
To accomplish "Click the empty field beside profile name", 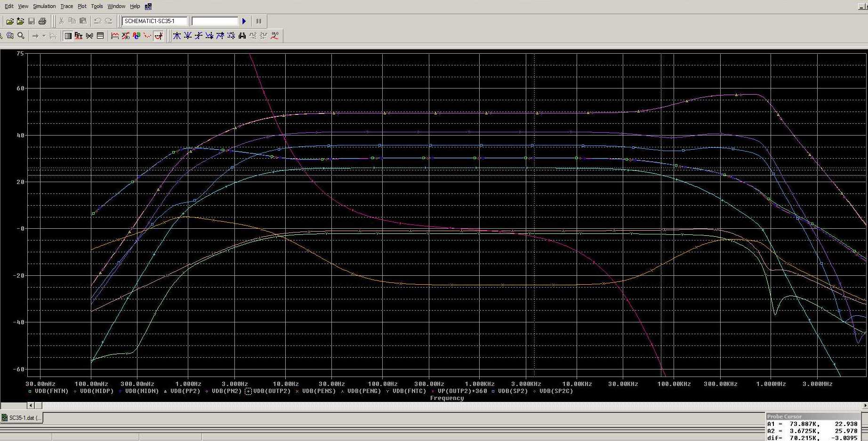I will click(215, 21).
